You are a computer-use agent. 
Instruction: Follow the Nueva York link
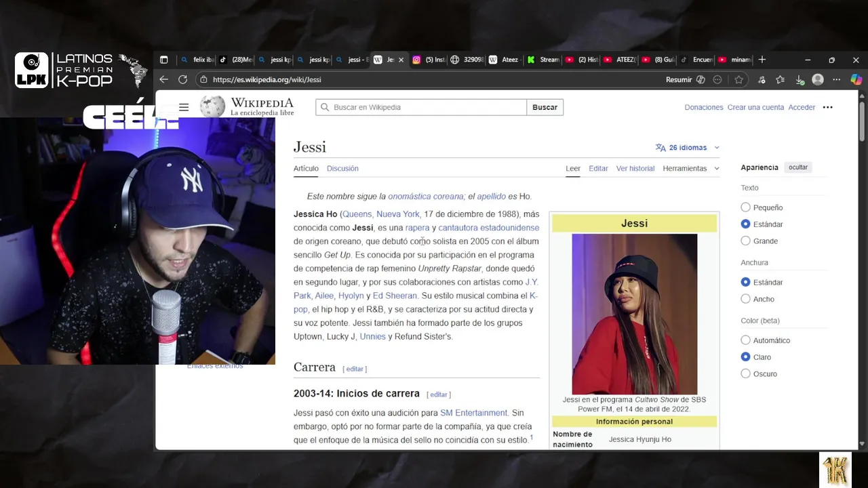point(398,214)
